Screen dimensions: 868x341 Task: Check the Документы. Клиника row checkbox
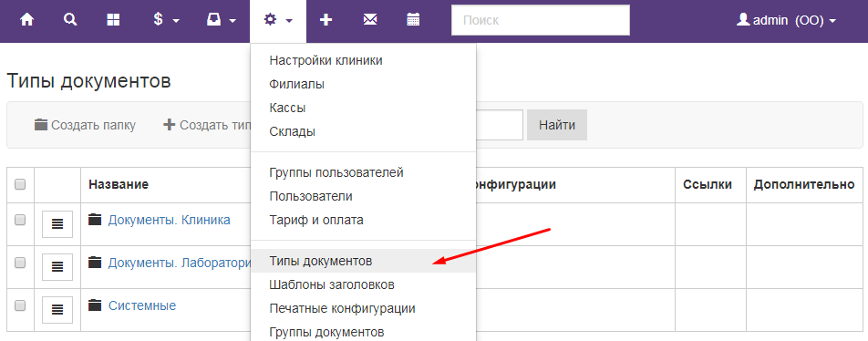click(20, 221)
